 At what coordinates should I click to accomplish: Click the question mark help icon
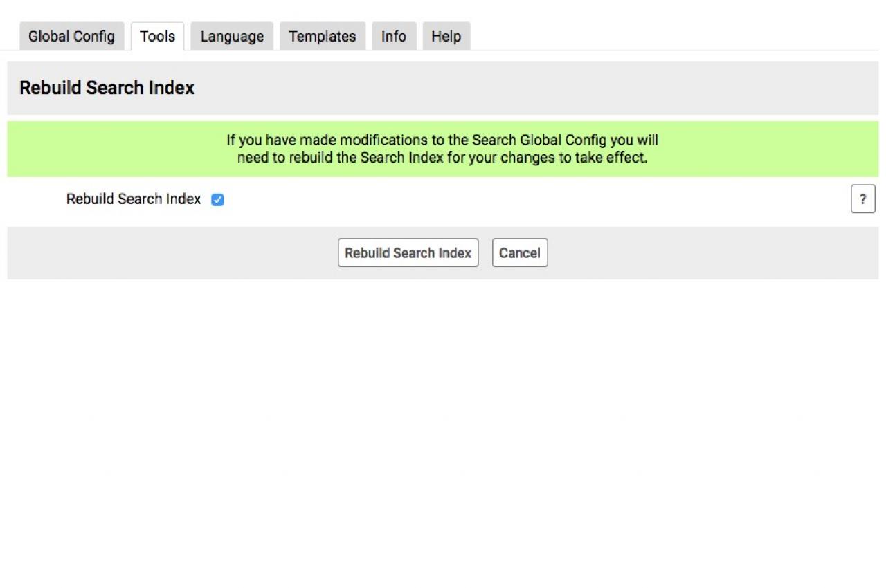click(x=862, y=200)
